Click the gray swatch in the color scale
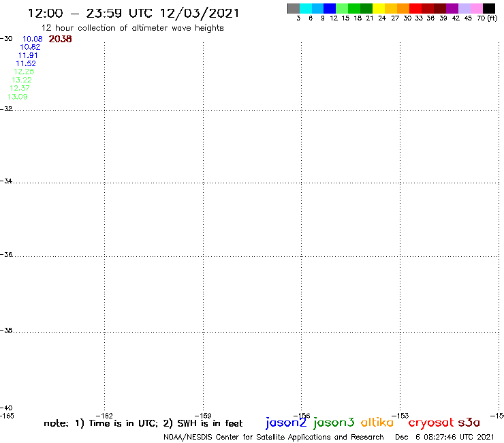 294,8
